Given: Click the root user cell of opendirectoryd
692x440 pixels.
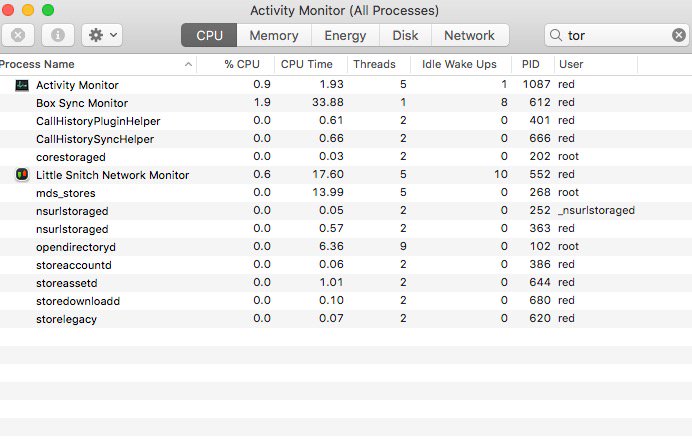Looking at the screenshot, I should pos(568,246).
